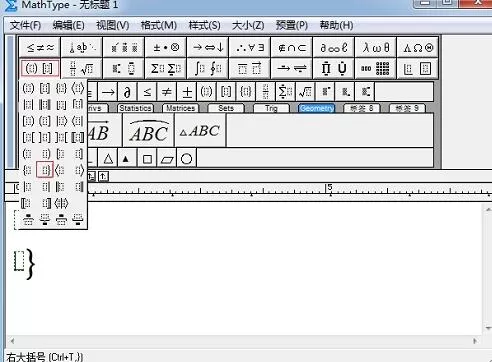
Task: Open the arrow symbols palette (→⇔↓)
Action: [x=208, y=48]
